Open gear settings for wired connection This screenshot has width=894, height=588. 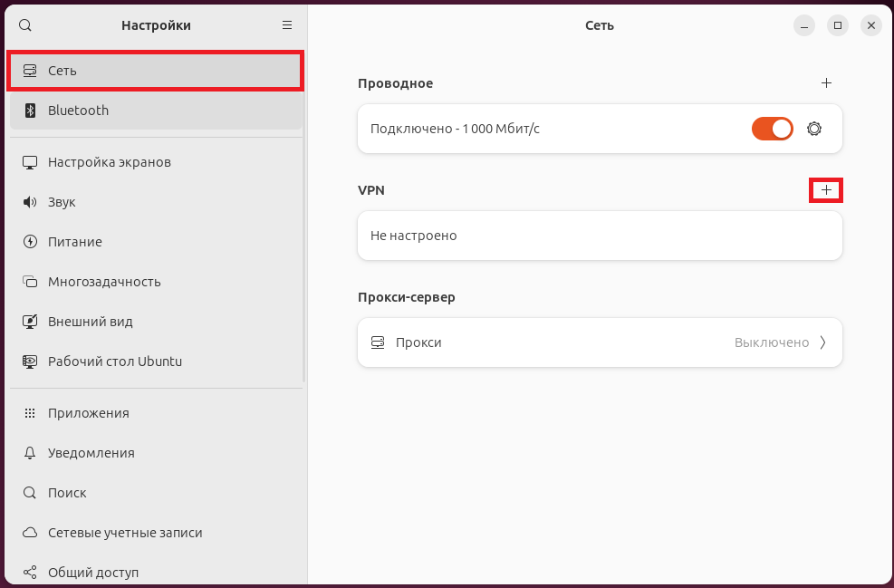pyautogui.click(x=813, y=129)
